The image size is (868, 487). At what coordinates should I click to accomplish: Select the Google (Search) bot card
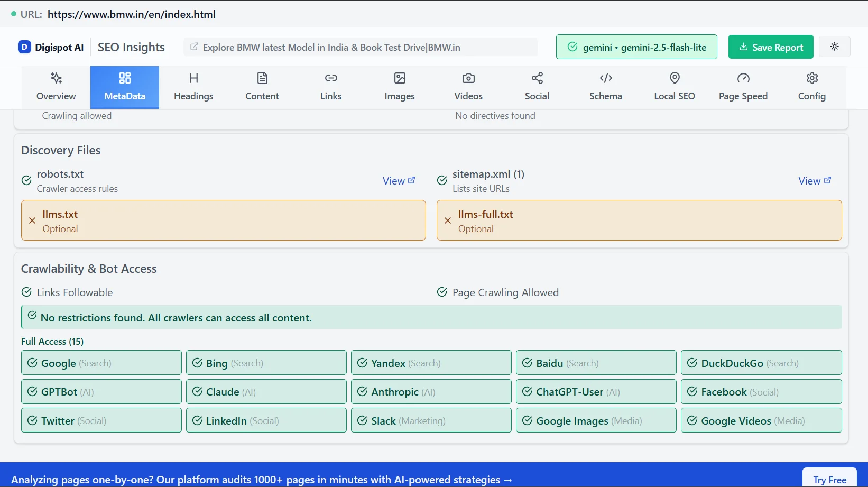(101, 363)
